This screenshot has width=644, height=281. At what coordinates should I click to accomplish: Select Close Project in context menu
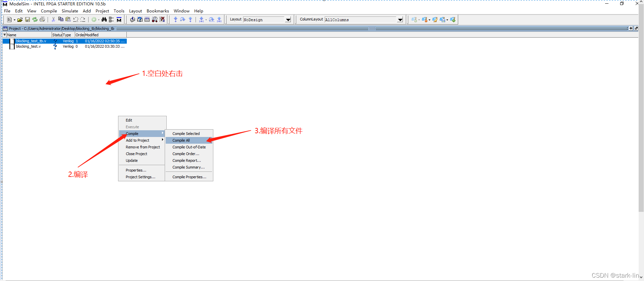[142, 154]
